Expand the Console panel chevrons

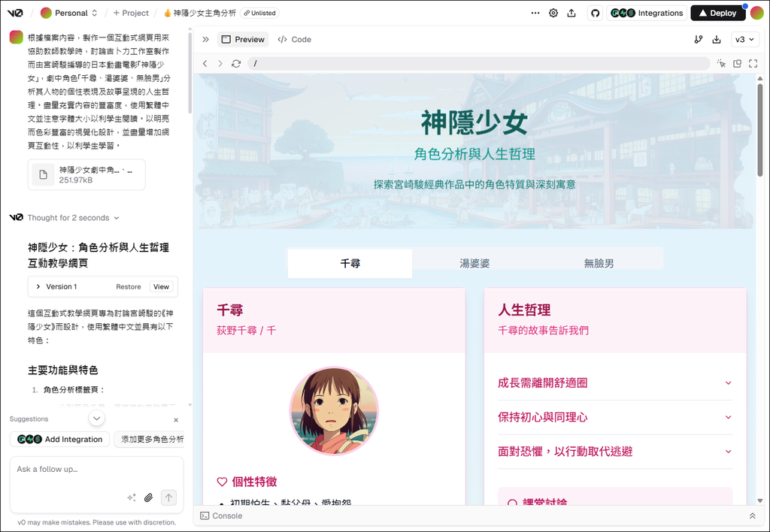click(x=752, y=515)
